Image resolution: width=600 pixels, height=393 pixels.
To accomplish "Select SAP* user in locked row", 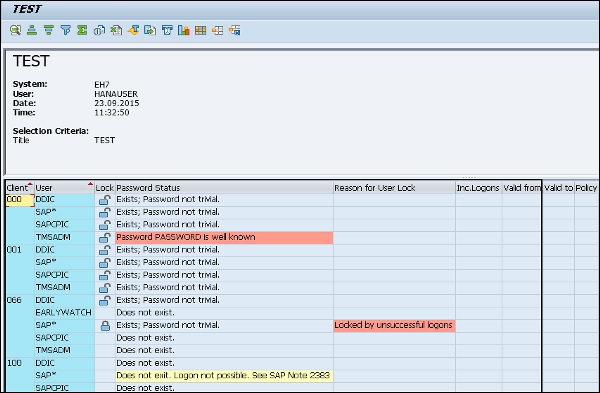I will 64,325.
